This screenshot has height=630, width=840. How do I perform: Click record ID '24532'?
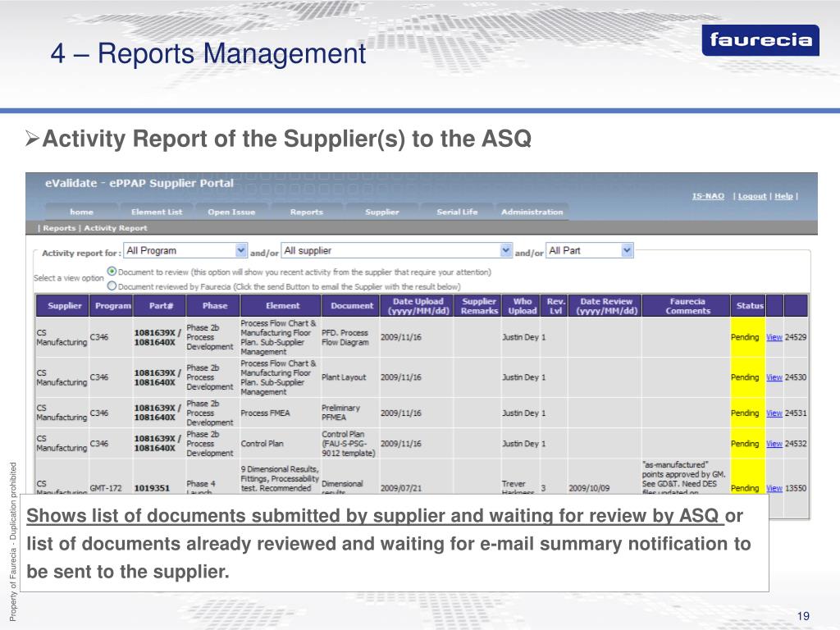(796, 444)
